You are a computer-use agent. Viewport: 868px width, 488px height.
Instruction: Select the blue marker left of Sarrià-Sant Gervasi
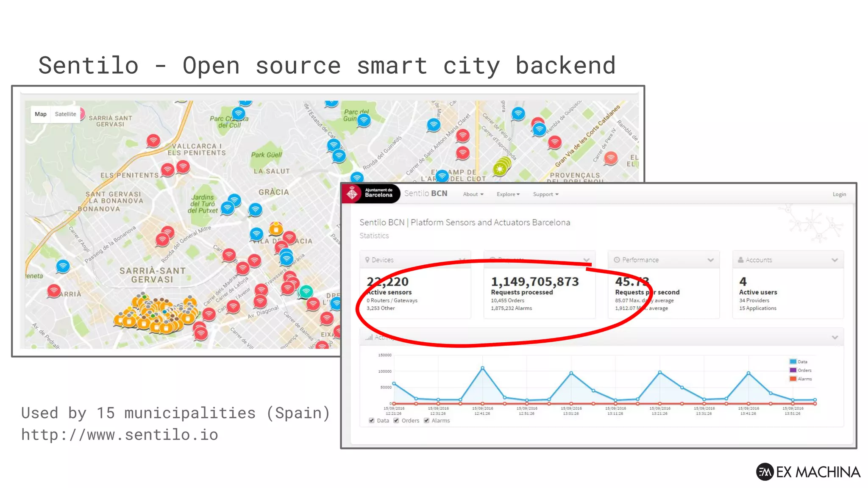tap(63, 266)
